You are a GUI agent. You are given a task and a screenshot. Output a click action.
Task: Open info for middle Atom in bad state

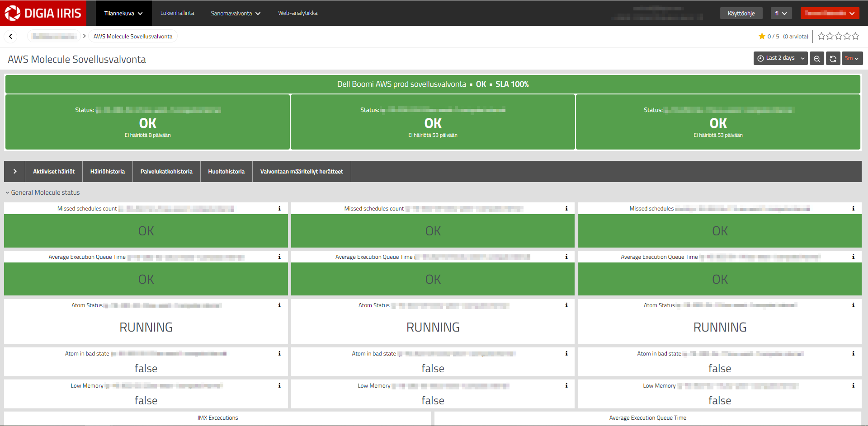566,353
